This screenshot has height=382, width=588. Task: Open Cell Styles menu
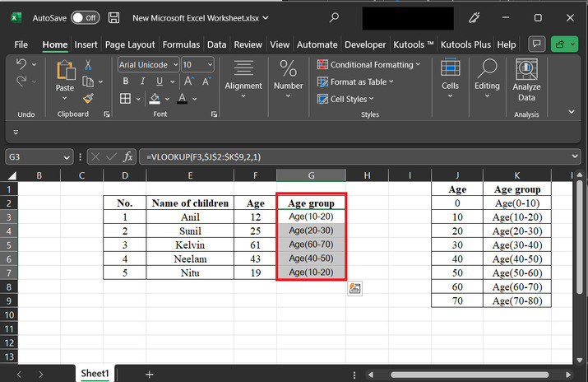[345, 99]
